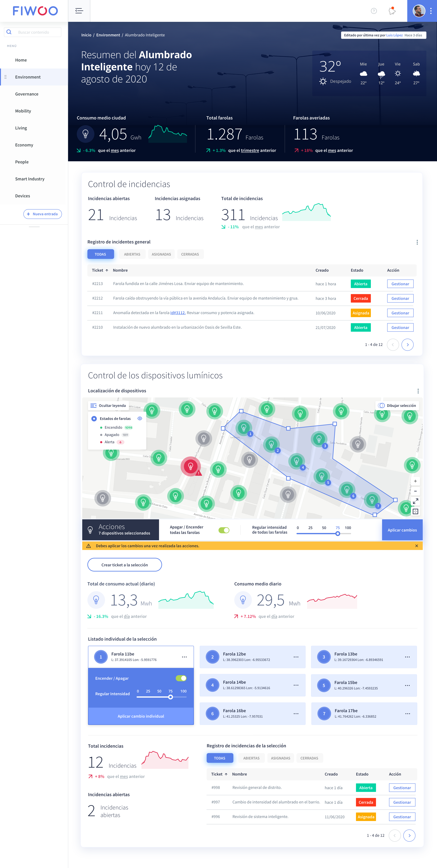Toggle visibility eye for Estados de farolas
This screenshot has height=868, width=437.
[140, 419]
